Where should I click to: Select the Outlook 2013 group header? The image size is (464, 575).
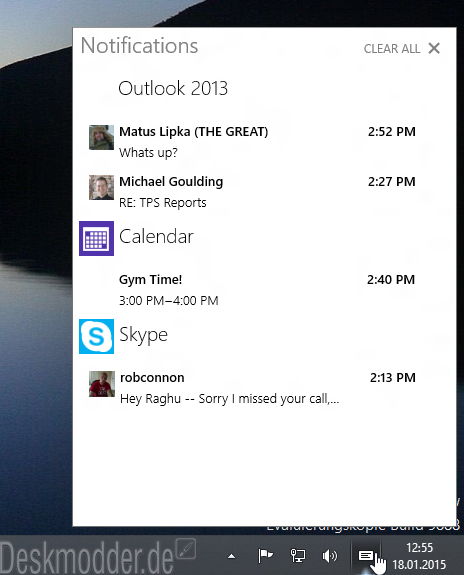173,88
